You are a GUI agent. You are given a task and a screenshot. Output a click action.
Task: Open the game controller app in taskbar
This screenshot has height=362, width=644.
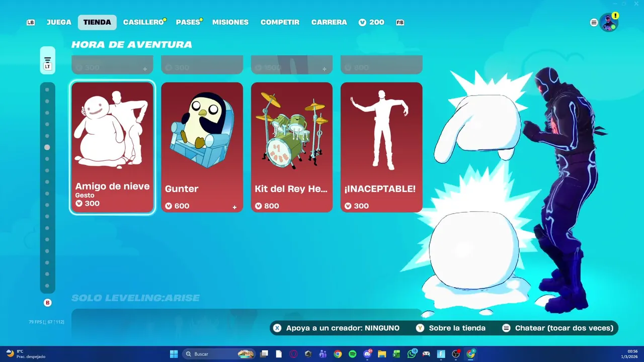pos(426,354)
